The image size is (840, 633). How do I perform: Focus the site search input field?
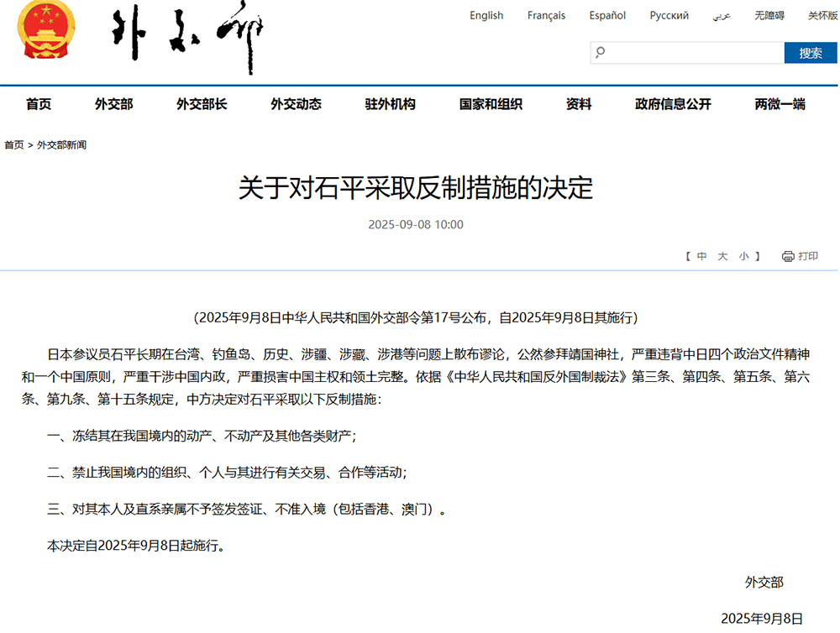(687, 53)
